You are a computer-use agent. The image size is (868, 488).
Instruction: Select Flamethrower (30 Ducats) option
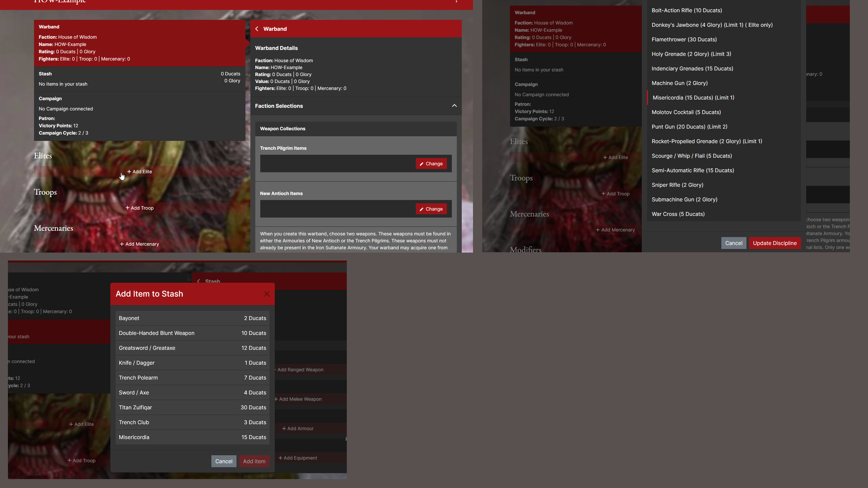pyautogui.click(x=723, y=39)
